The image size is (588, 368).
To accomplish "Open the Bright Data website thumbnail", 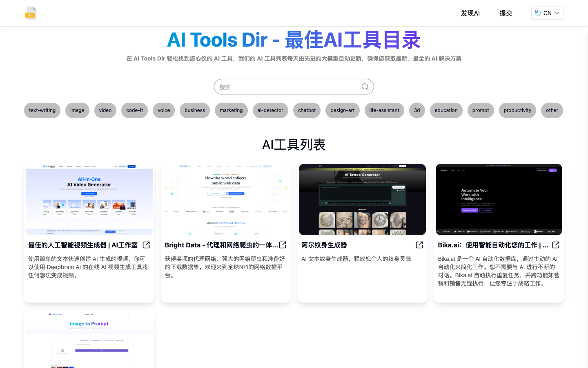I will (x=226, y=200).
